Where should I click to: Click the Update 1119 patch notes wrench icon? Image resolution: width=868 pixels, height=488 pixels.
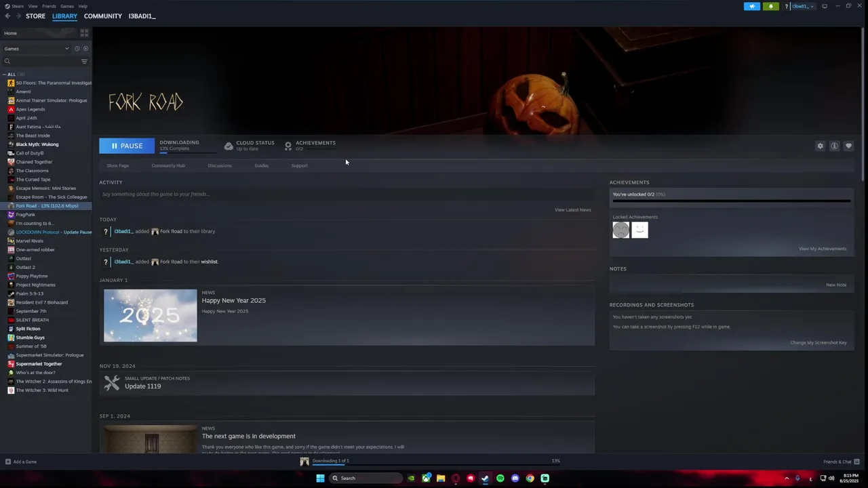click(112, 383)
